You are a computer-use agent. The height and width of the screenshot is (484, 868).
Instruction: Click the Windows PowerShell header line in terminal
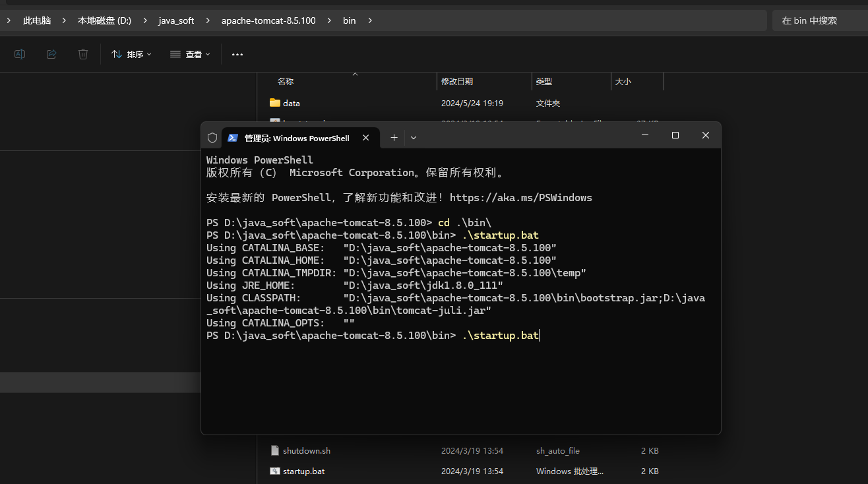pos(260,160)
